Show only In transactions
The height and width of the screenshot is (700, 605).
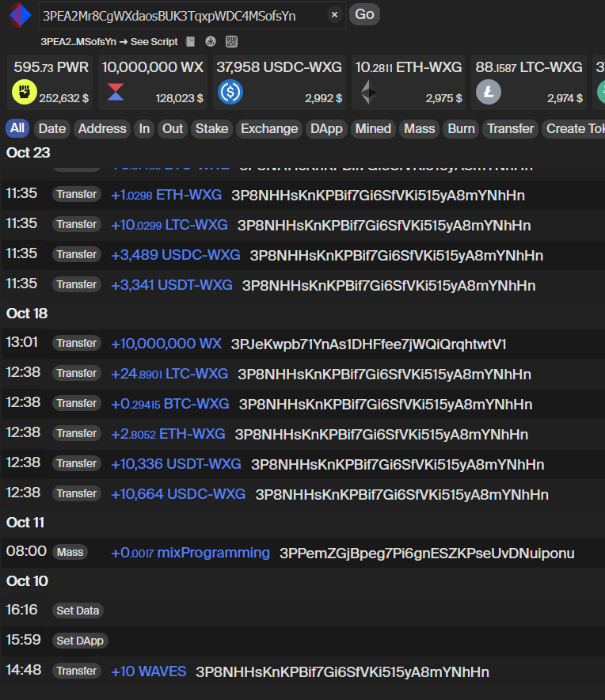click(144, 128)
